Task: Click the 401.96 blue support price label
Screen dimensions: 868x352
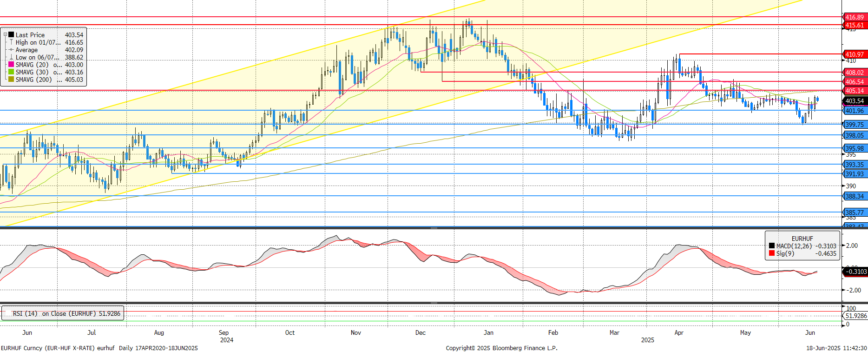Action: click(855, 111)
